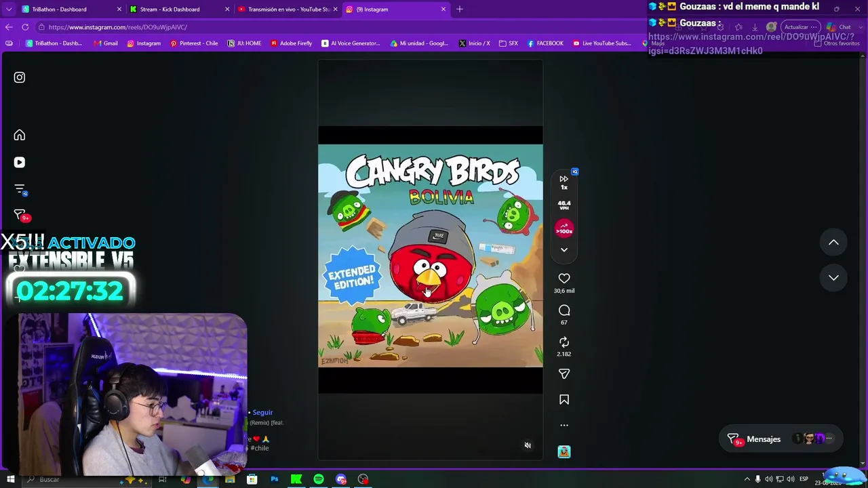Save the reel with the bookmark icon
This screenshot has height=488, width=868.
(x=564, y=400)
